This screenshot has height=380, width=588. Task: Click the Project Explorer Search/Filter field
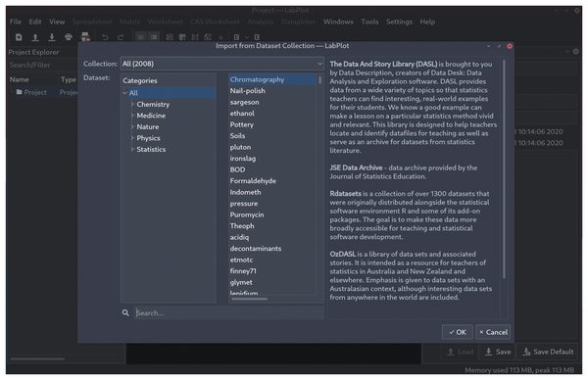pos(42,65)
